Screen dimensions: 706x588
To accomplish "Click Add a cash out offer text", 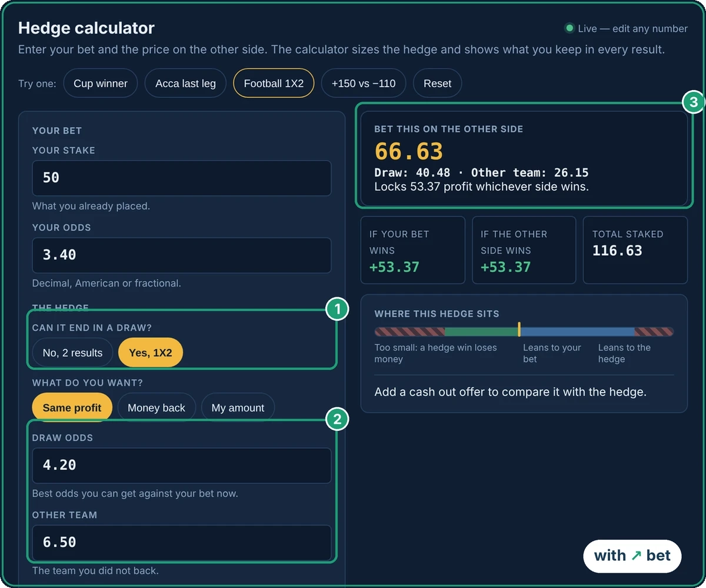I will click(511, 391).
